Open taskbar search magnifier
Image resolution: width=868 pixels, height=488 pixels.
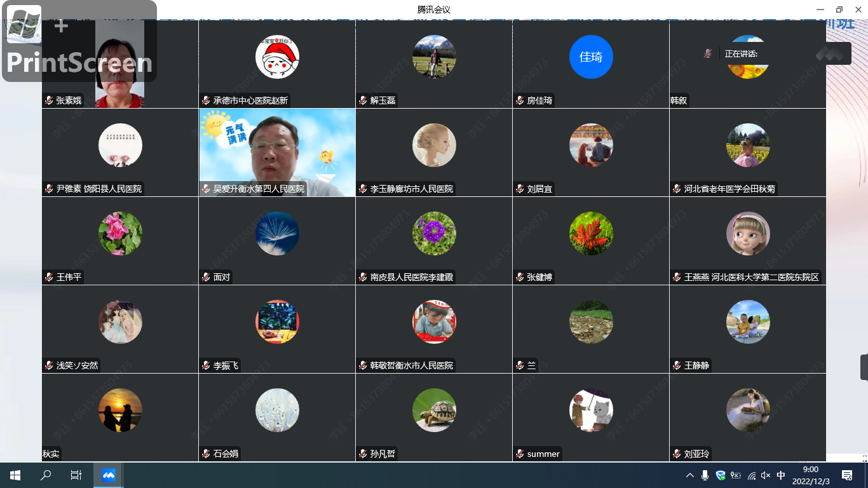click(46, 475)
